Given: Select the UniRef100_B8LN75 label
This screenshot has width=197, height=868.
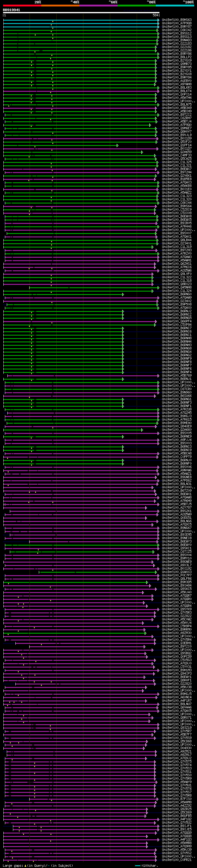Looking at the screenshot, I should (x=177, y=104).
